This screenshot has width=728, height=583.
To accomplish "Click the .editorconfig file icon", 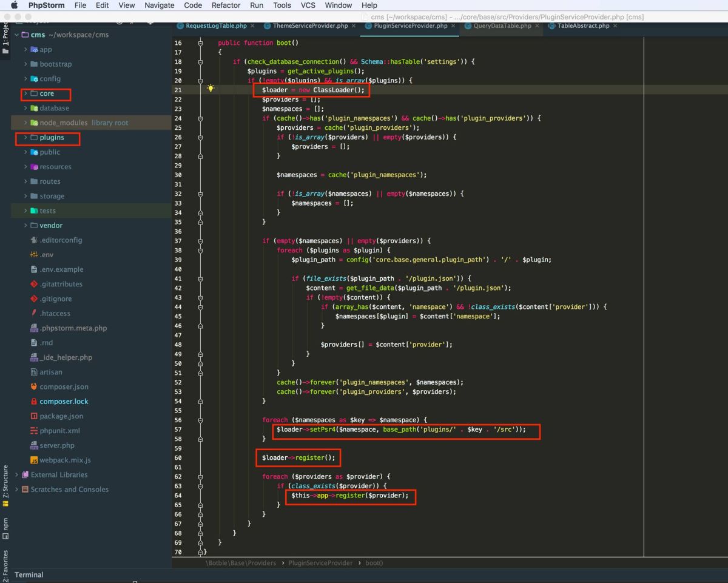I will pos(34,240).
